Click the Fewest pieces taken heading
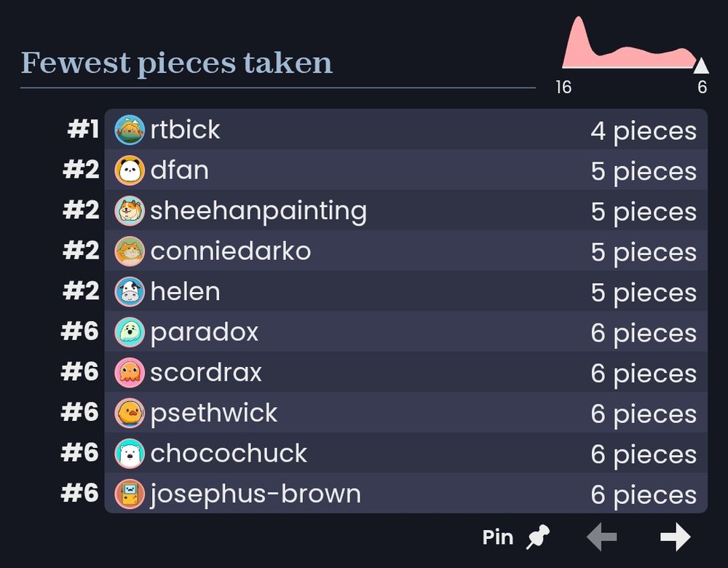 tap(176, 63)
